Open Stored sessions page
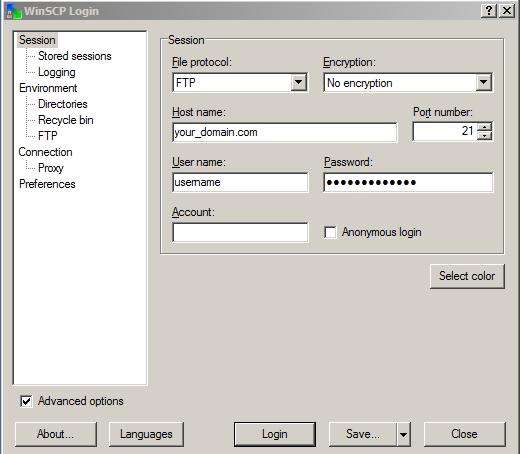 pos(75,56)
